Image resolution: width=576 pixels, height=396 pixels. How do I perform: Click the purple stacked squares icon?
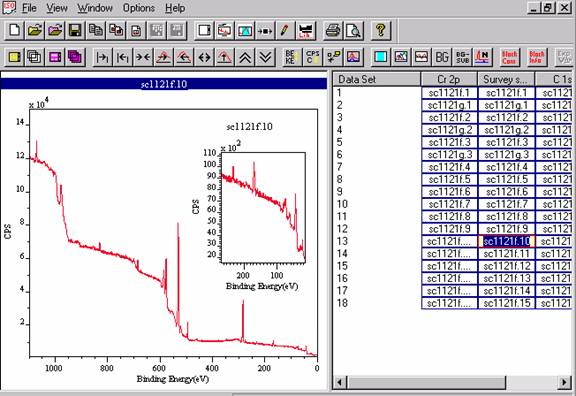75,57
